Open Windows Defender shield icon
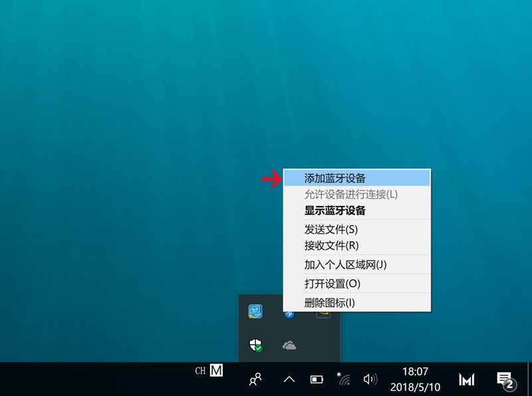This screenshot has width=532, height=396. (x=255, y=345)
